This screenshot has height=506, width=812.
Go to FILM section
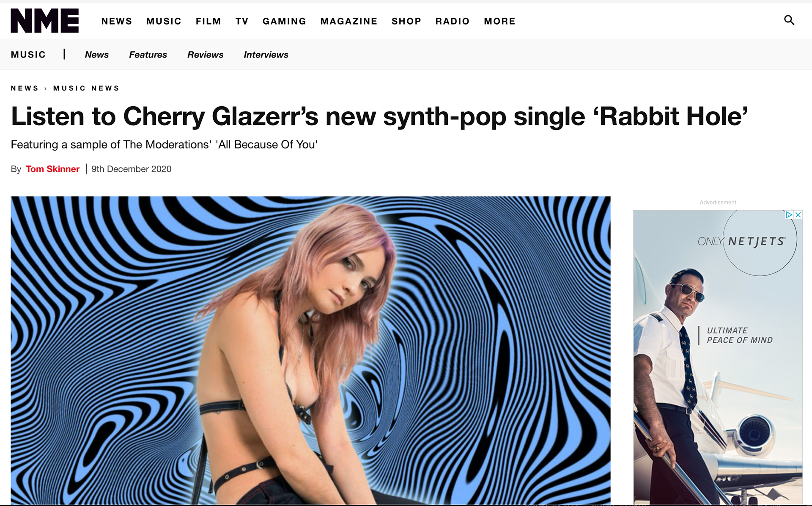click(x=208, y=21)
